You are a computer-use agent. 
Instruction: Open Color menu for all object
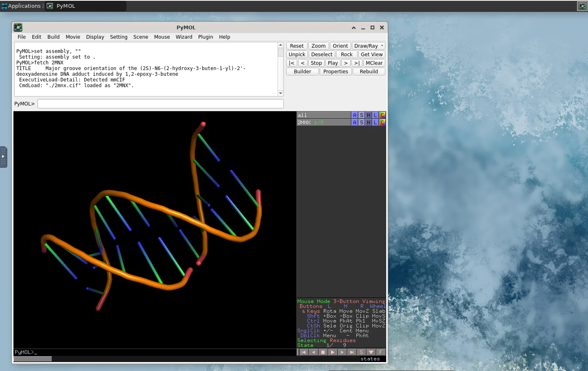coord(382,115)
